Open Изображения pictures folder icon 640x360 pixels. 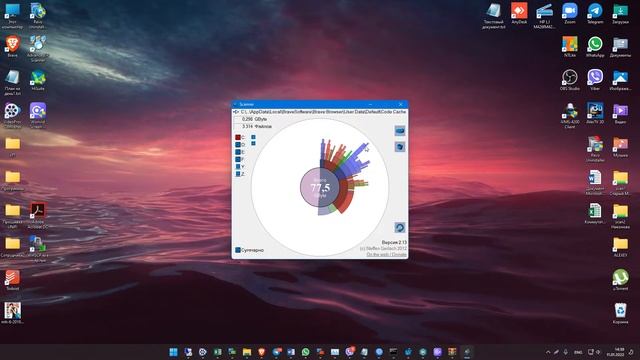[x=620, y=80]
